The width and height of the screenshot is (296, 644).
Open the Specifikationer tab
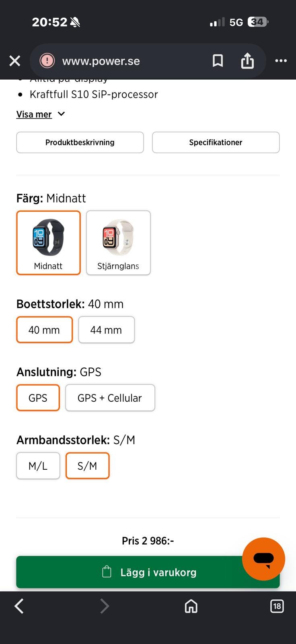coord(216,142)
